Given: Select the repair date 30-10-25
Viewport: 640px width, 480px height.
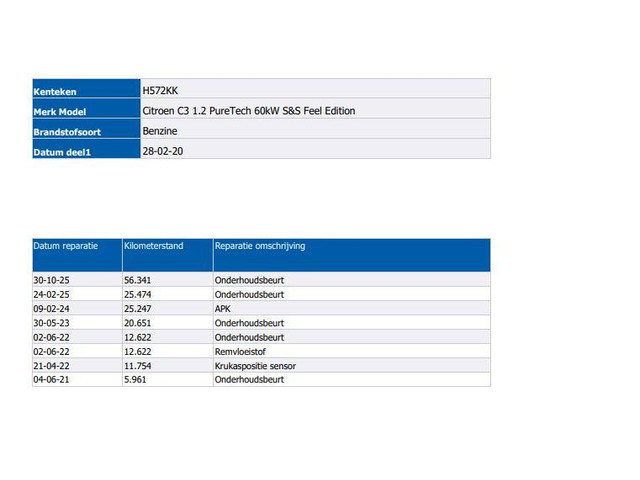Looking at the screenshot, I should (51, 281).
